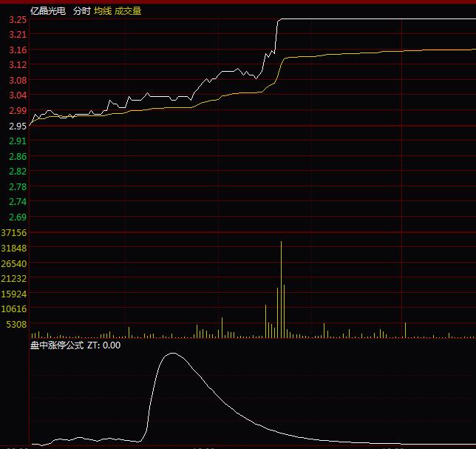476x449 pixels.
Task: Click the 2.95 previous close price label
Action: coord(18,126)
